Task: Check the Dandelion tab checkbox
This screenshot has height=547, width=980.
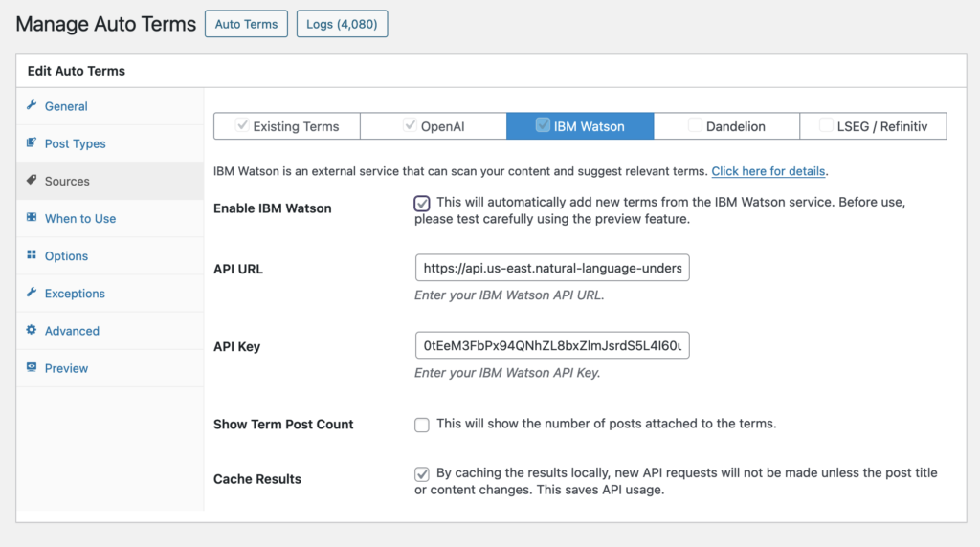Action: (695, 125)
